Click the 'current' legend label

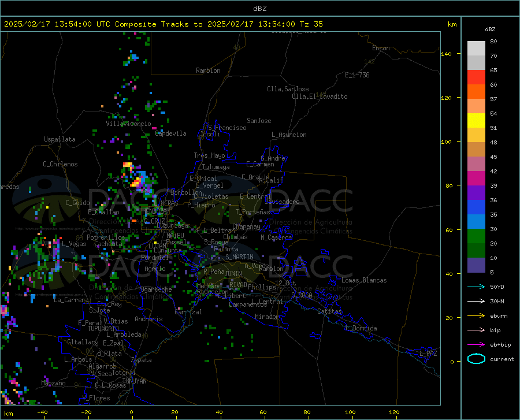coord(502,359)
